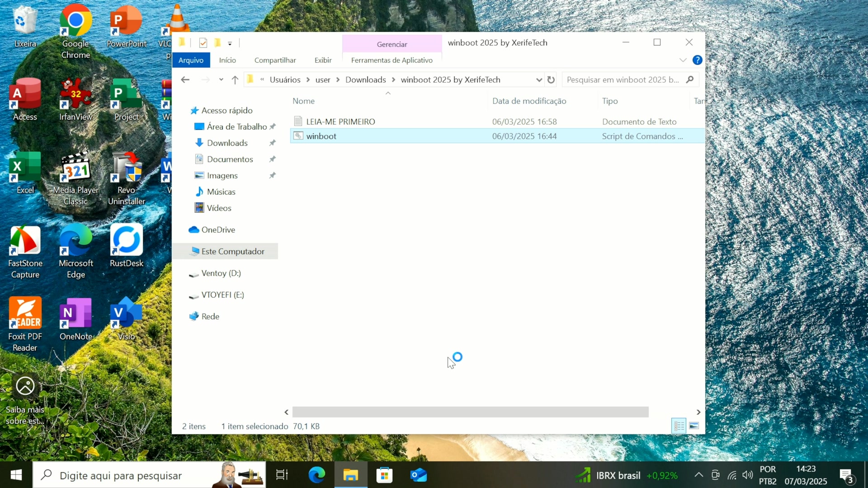Open the recent locations dropdown arrow
868x488 pixels.
coord(221,80)
